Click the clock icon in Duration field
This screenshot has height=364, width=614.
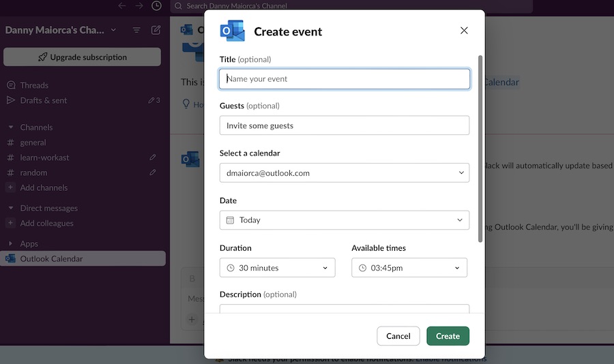231,268
